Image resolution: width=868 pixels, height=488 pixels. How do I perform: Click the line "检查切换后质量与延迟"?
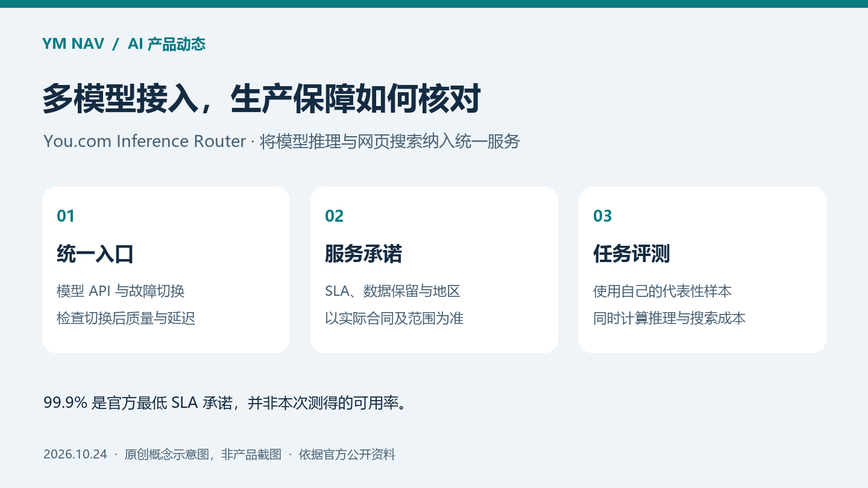(126, 318)
